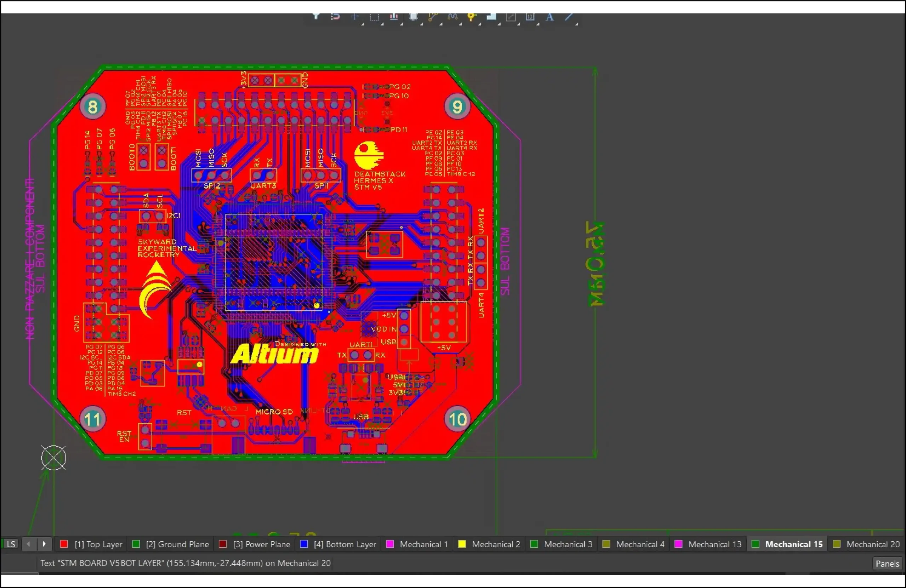The image size is (906, 588).
Task: Open the selection filter in Active Bar
Action: pyautogui.click(x=316, y=17)
